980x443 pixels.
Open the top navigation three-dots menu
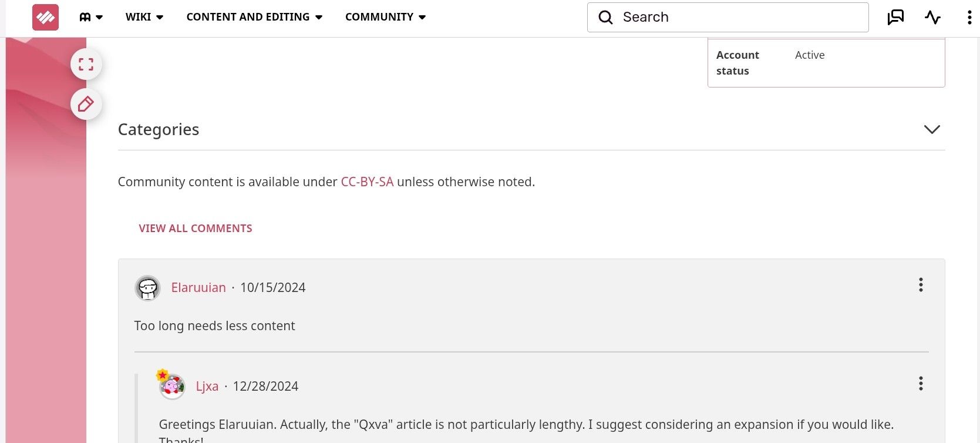(969, 17)
